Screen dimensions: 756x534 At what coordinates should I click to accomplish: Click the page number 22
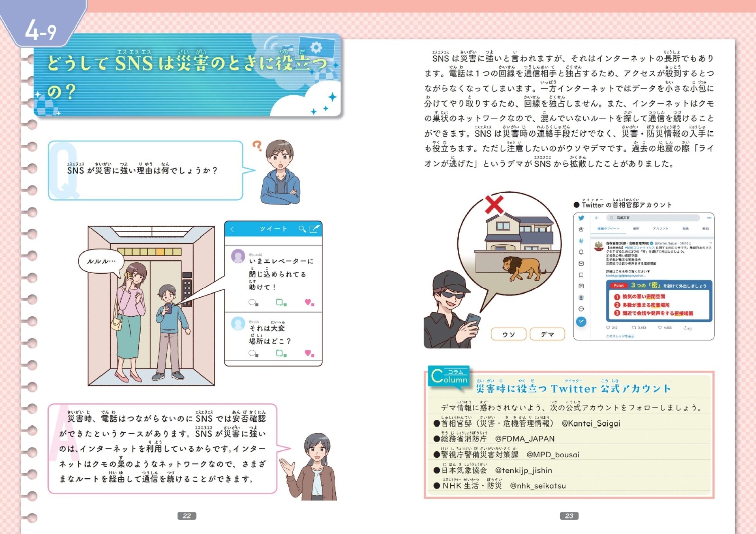(187, 516)
